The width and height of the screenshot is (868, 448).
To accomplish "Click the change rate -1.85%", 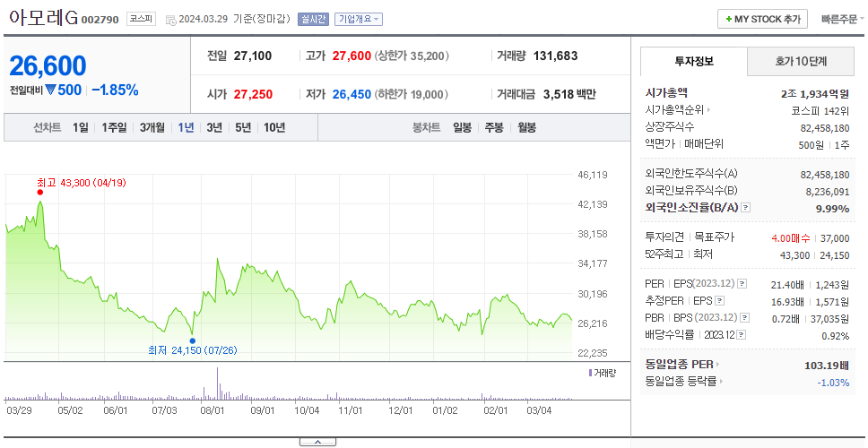I will (115, 90).
